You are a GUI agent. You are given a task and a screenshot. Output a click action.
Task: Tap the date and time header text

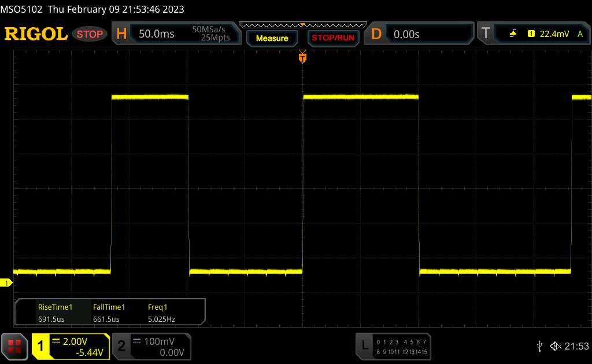116,9
